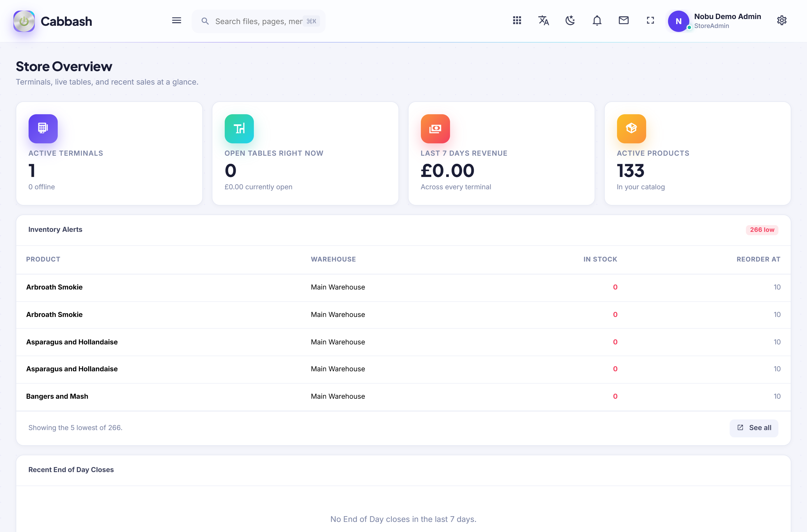
Task: Click the Active Products orange box icon
Action: click(x=631, y=129)
